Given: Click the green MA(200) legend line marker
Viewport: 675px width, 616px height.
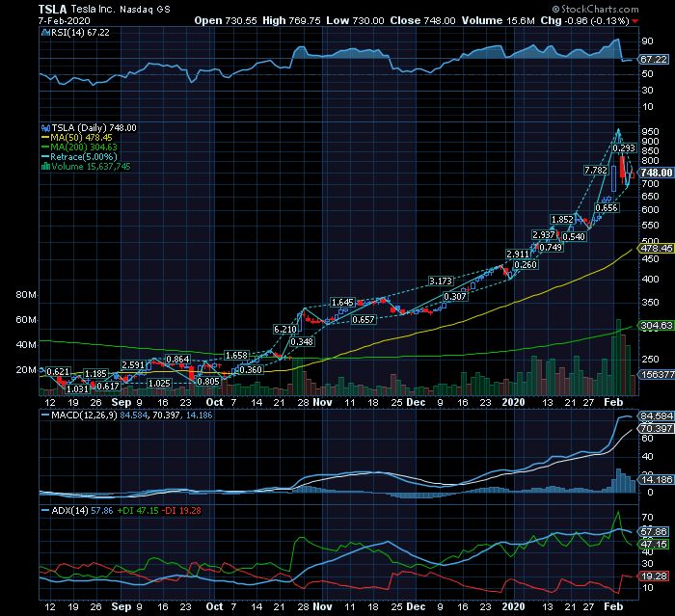Looking at the screenshot, I should [45, 147].
